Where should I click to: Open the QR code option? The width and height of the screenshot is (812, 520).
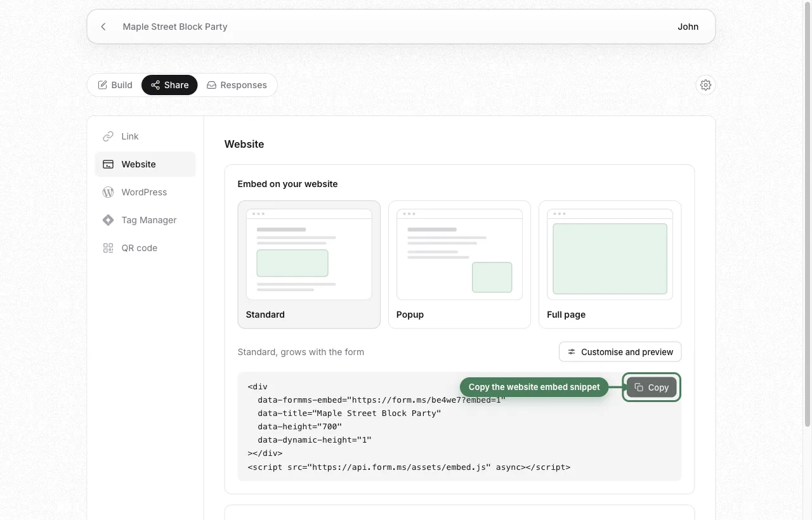pyautogui.click(x=145, y=248)
